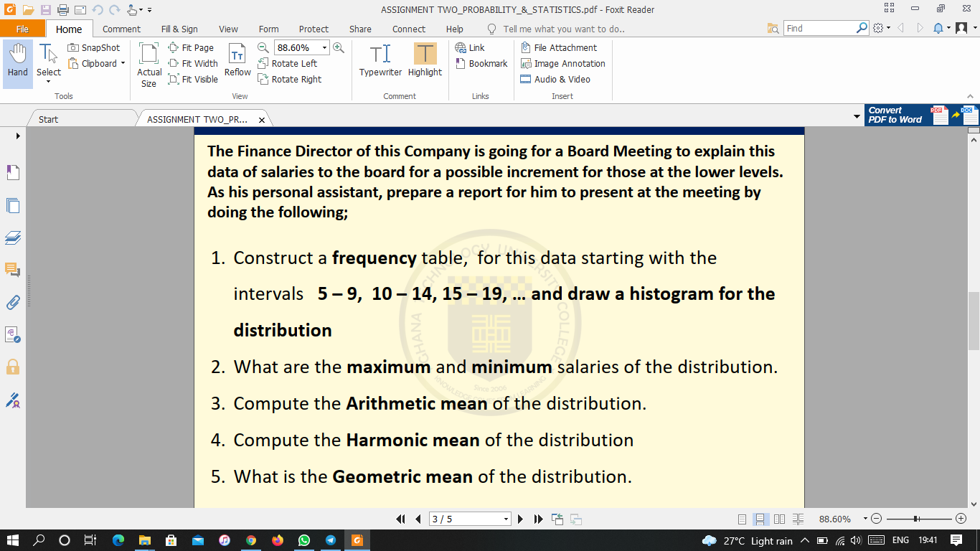The width and height of the screenshot is (980, 551).
Task: Jump to the last page
Action: [x=538, y=519]
